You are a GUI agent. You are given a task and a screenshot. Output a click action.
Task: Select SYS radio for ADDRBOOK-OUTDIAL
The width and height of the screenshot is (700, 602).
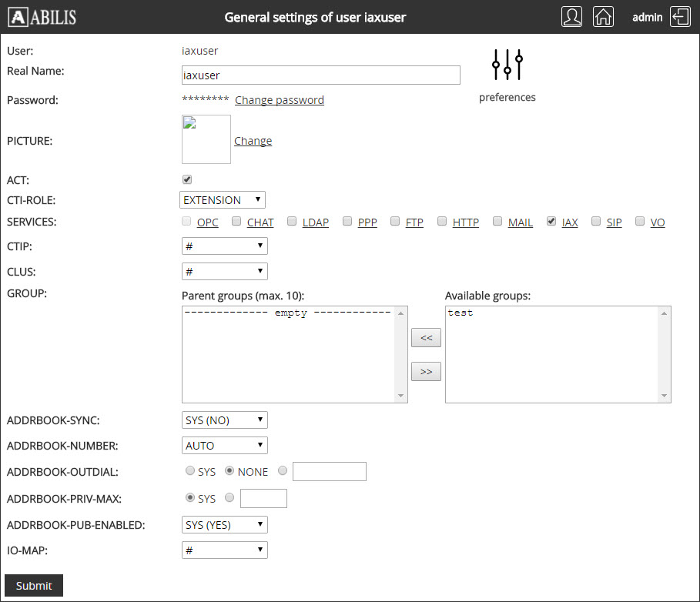pos(190,471)
